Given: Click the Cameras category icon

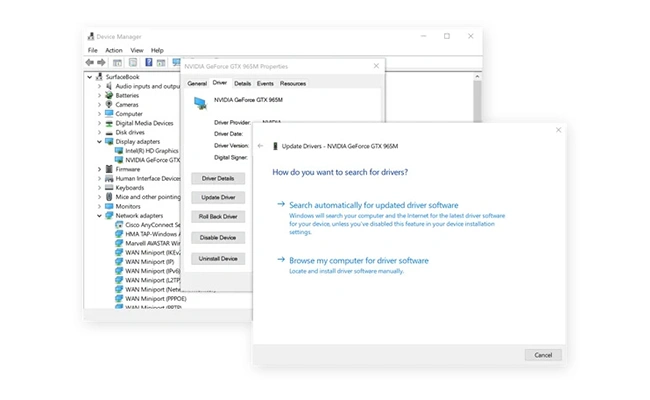Looking at the screenshot, I should click(x=109, y=104).
